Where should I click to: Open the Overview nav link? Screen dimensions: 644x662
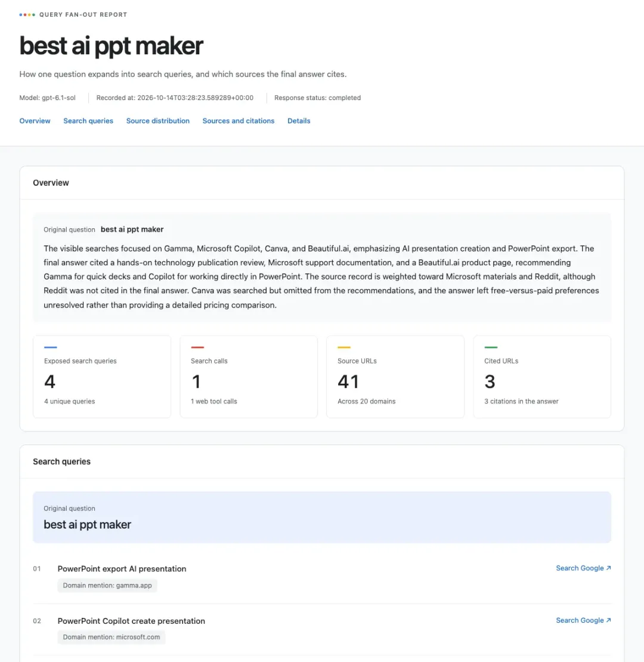(x=35, y=121)
